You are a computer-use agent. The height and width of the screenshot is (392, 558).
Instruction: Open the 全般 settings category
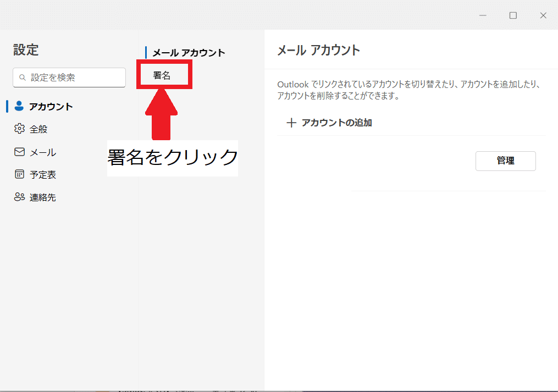click(x=38, y=129)
